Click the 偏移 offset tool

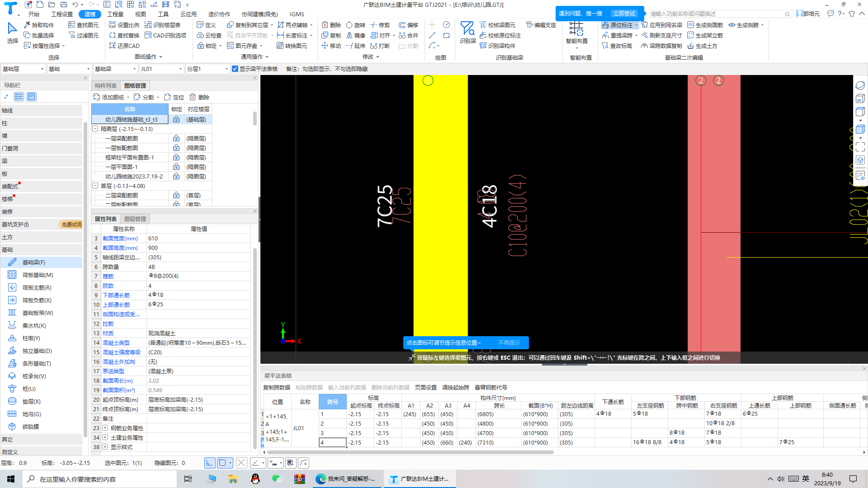tap(409, 25)
